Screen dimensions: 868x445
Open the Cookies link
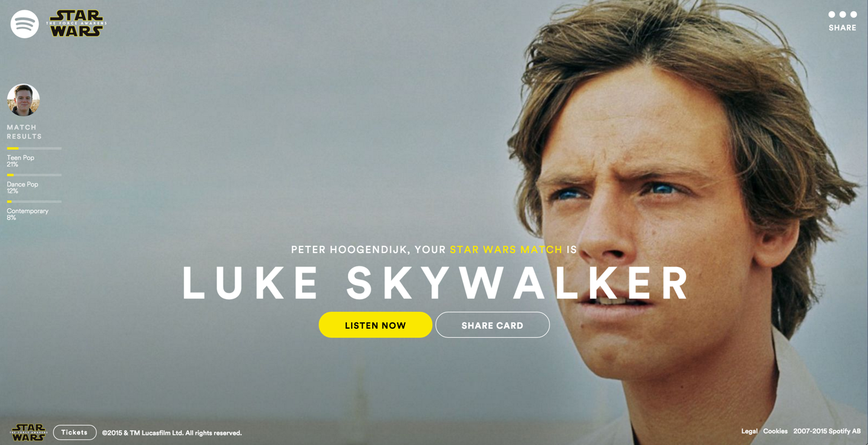(x=775, y=432)
